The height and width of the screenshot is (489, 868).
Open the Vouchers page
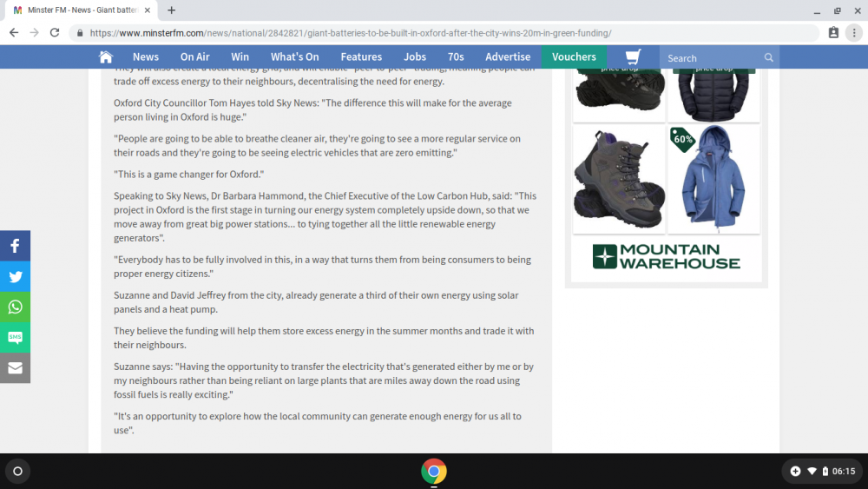click(x=574, y=57)
